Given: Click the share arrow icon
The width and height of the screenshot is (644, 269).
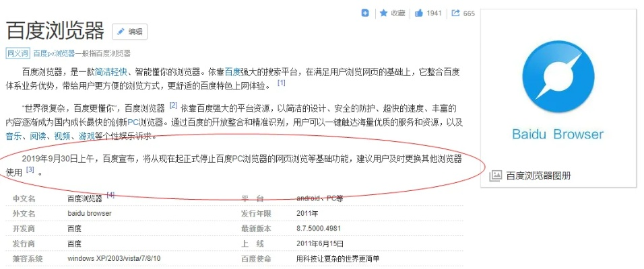Looking at the screenshot, I should (455, 13).
